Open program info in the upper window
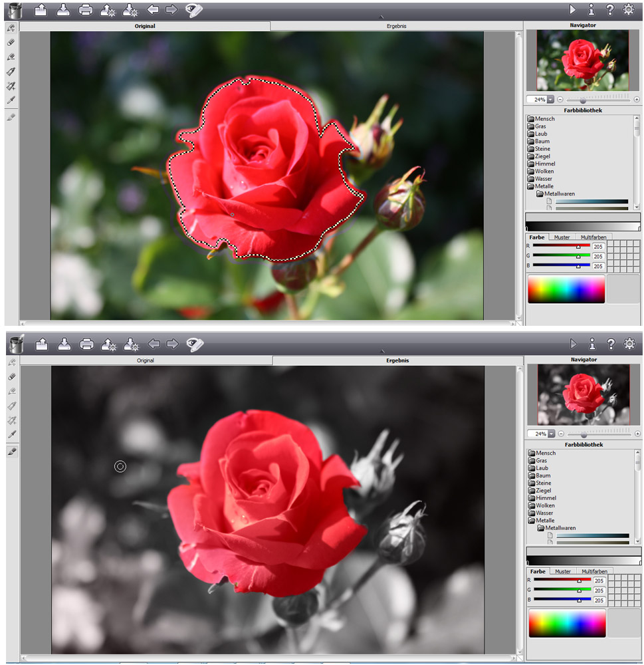This screenshot has width=644, height=665. point(591,9)
